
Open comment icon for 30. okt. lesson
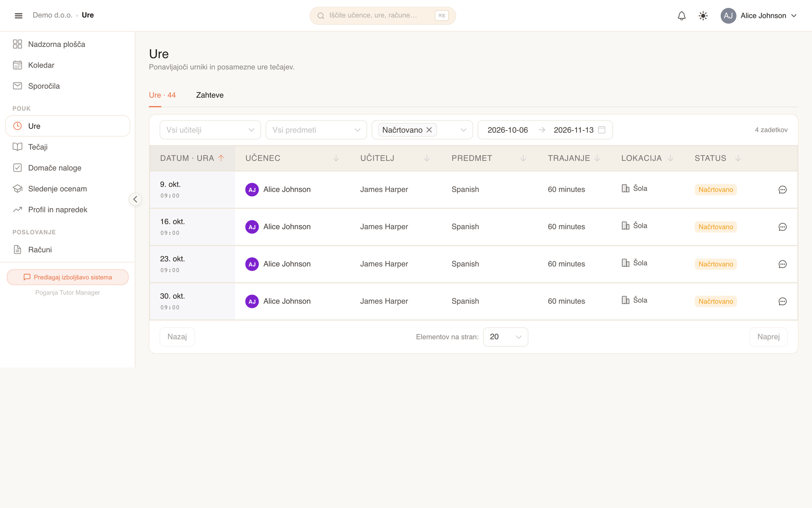tap(782, 302)
